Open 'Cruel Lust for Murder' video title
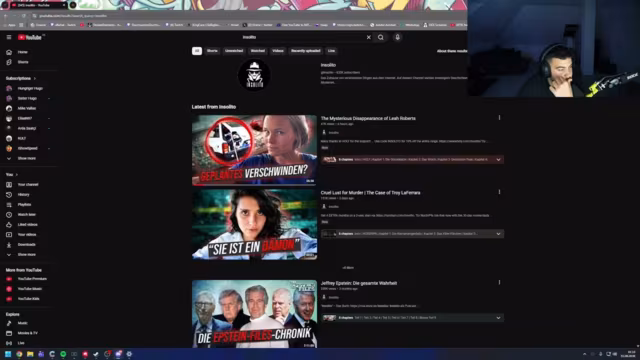Screen dimensions: 640x360 point(370,193)
